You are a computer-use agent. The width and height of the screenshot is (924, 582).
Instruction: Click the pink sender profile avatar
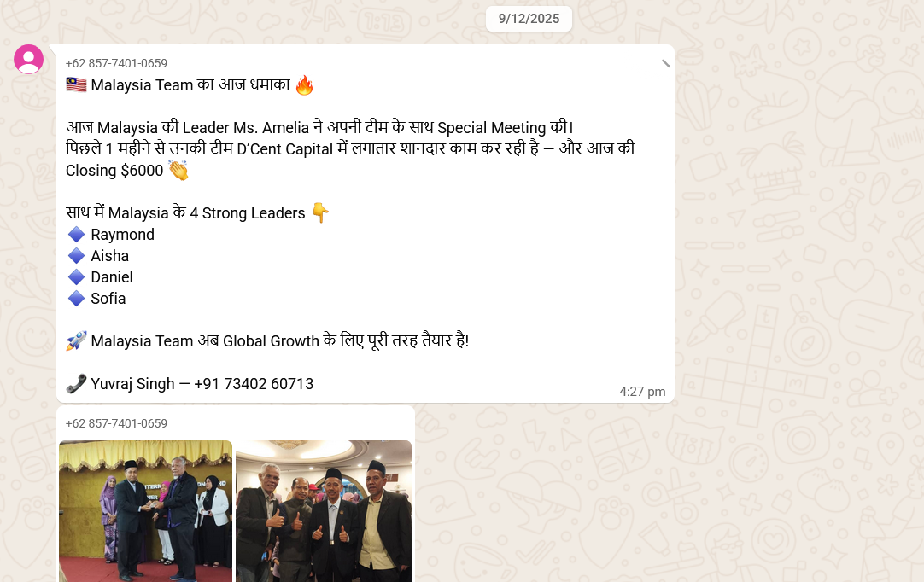point(28,59)
